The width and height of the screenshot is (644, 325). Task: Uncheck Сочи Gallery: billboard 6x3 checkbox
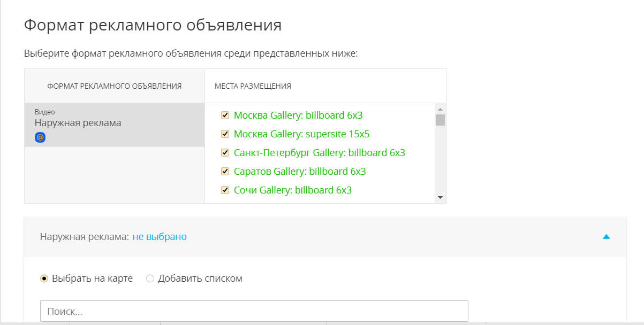coord(225,190)
